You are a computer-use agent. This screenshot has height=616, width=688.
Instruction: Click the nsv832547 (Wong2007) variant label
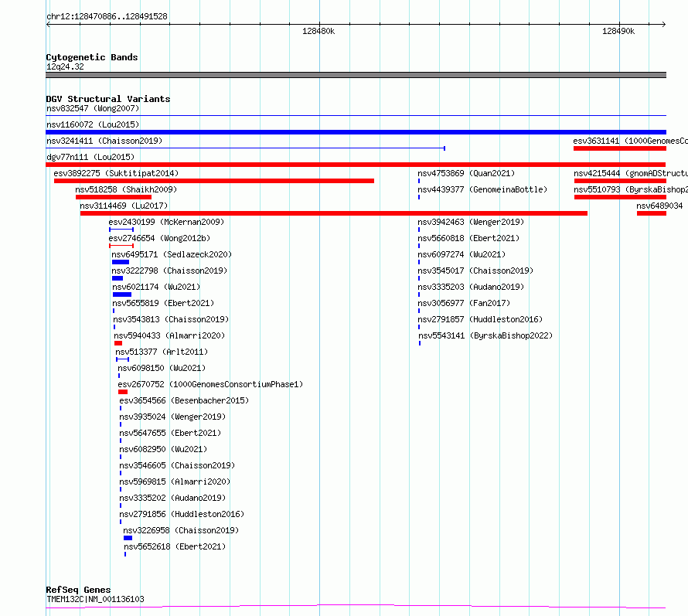tap(93, 108)
